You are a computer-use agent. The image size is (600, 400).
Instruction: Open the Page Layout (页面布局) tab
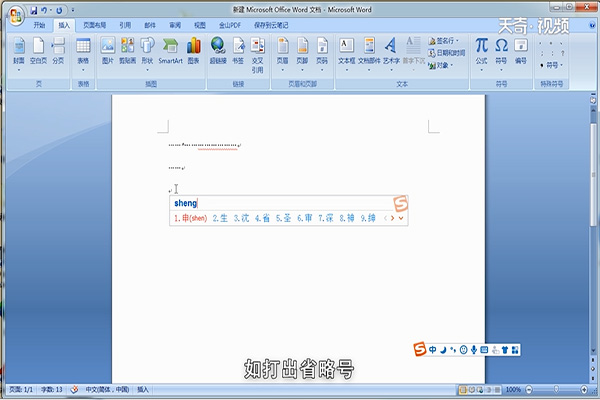click(95, 25)
